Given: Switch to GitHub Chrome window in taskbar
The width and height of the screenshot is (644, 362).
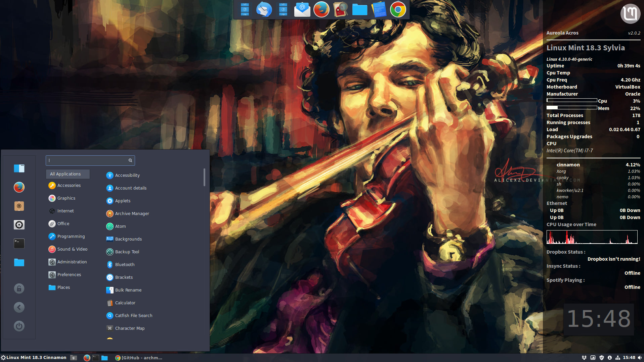Looking at the screenshot, I should [x=139, y=358].
